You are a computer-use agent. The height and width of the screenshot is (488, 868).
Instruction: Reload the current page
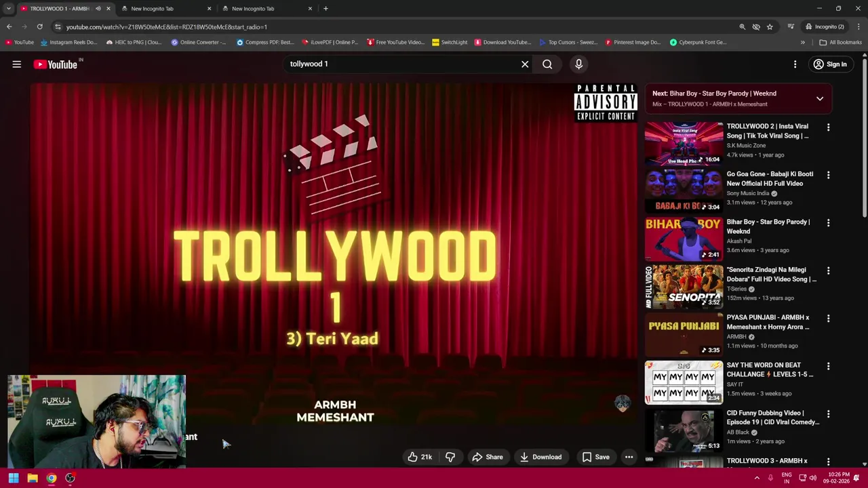[40, 27]
